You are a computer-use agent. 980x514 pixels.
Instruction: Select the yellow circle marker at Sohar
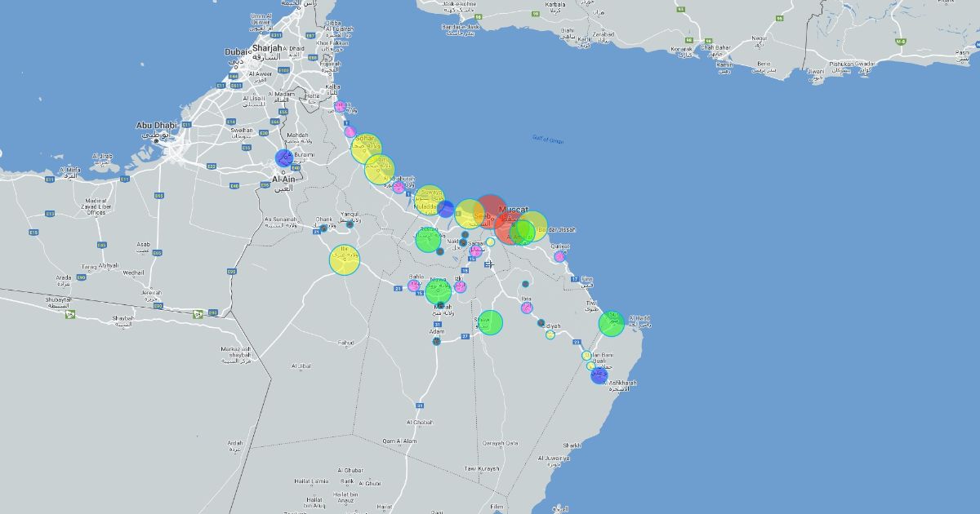click(366, 148)
